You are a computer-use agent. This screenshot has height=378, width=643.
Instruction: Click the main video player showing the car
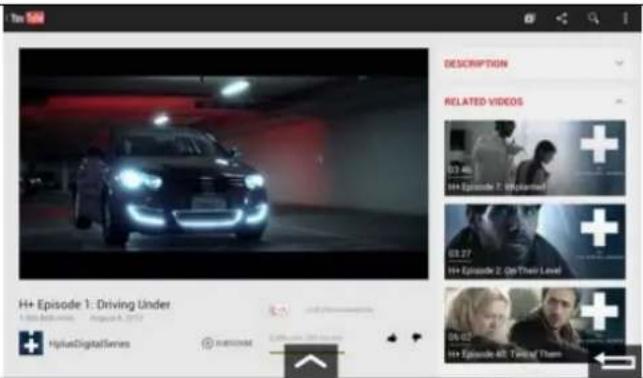(223, 164)
